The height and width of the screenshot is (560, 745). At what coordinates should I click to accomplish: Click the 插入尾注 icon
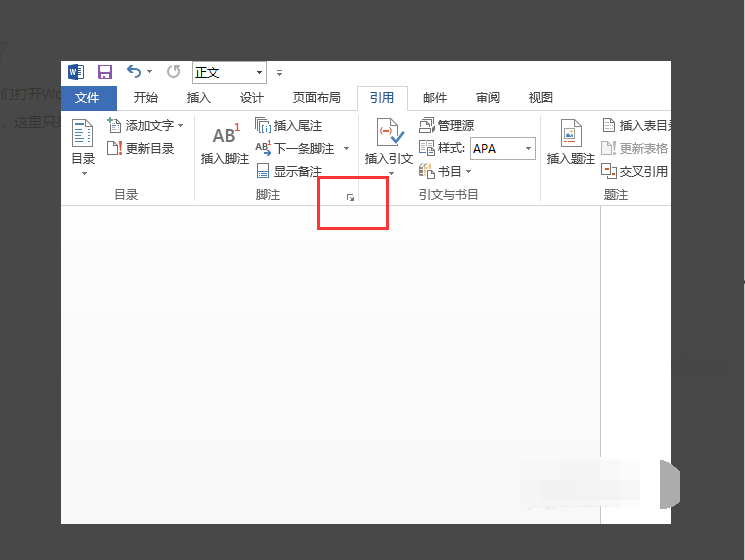263,125
